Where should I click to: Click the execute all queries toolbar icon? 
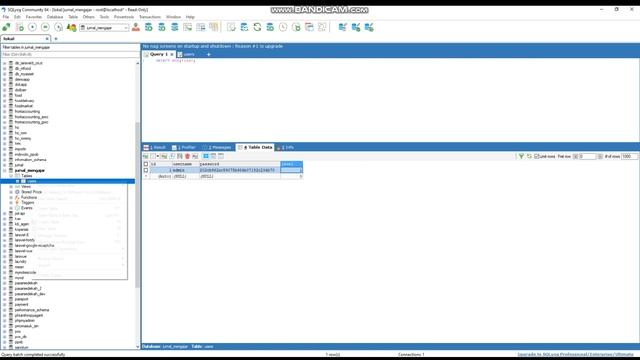click(x=45, y=27)
